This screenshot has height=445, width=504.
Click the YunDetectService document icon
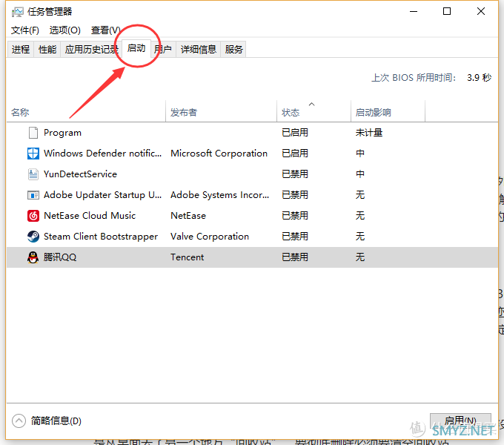click(x=33, y=174)
